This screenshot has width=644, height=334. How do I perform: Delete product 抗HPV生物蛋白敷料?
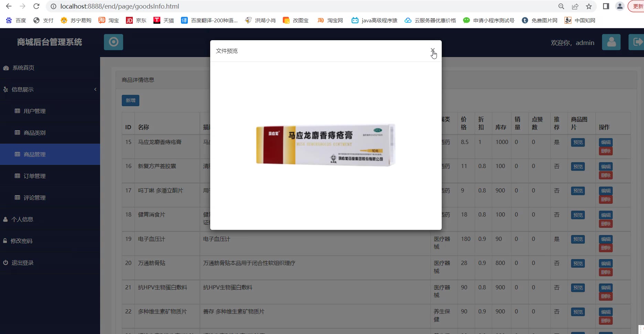tap(606, 296)
